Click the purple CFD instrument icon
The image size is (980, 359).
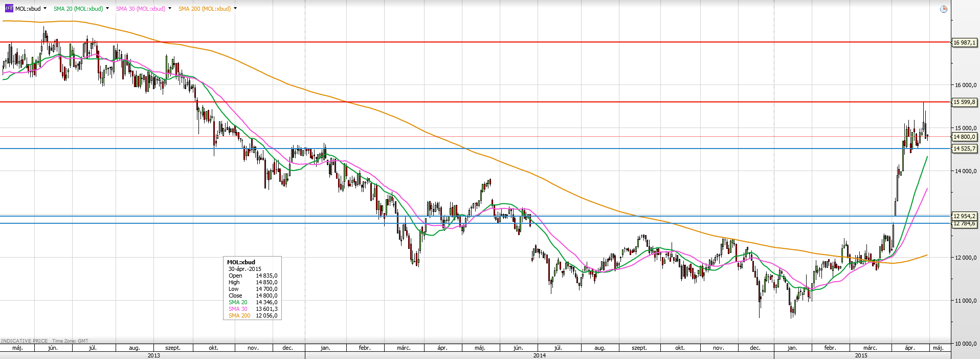(9, 8)
